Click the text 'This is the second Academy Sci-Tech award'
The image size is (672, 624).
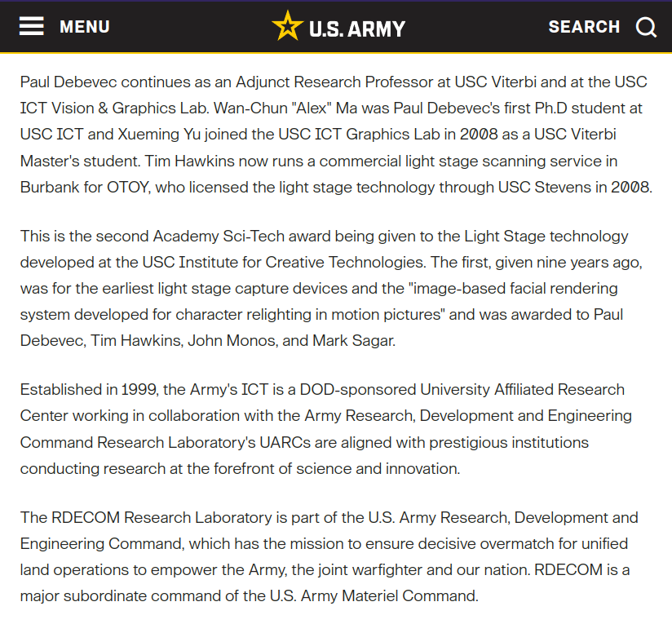174,237
